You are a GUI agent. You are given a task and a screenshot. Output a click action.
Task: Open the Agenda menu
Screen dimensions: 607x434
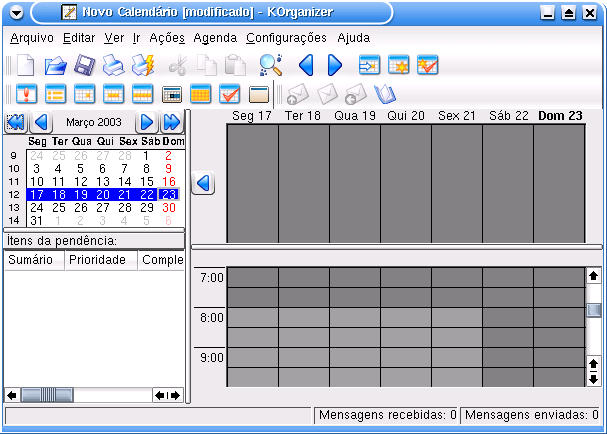click(x=215, y=38)
